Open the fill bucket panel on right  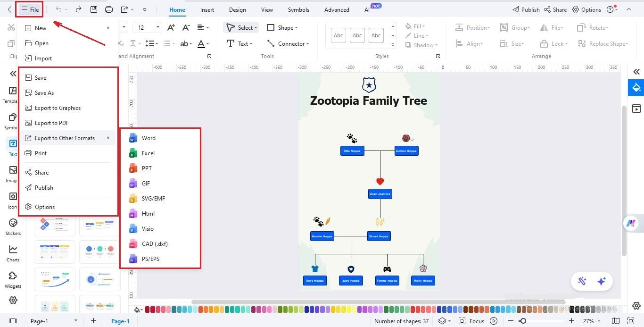636,88
